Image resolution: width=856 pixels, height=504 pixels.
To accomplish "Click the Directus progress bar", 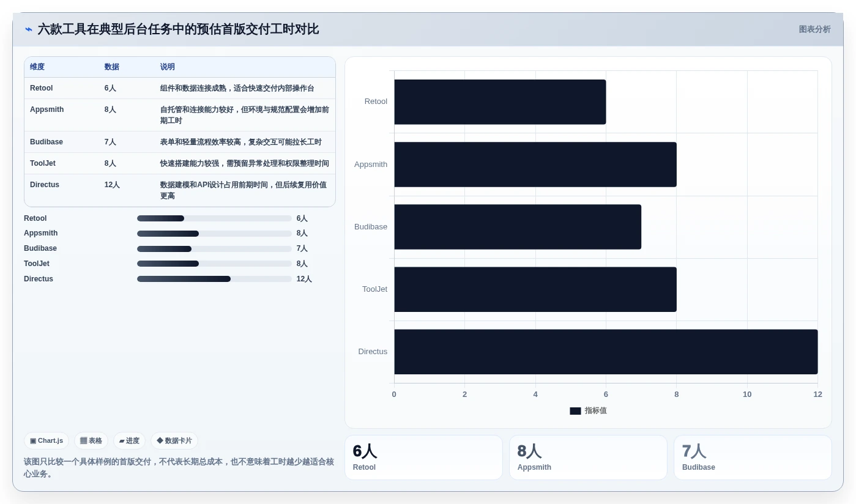I will [214, 279].
